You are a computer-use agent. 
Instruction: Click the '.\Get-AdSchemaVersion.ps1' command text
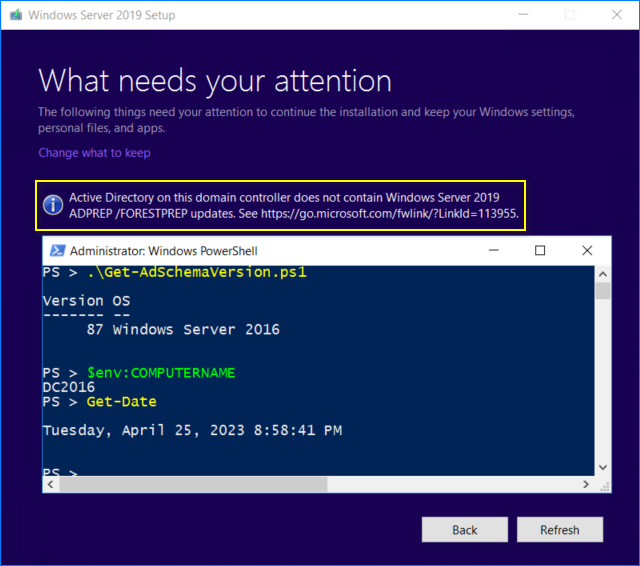[196, 272]
